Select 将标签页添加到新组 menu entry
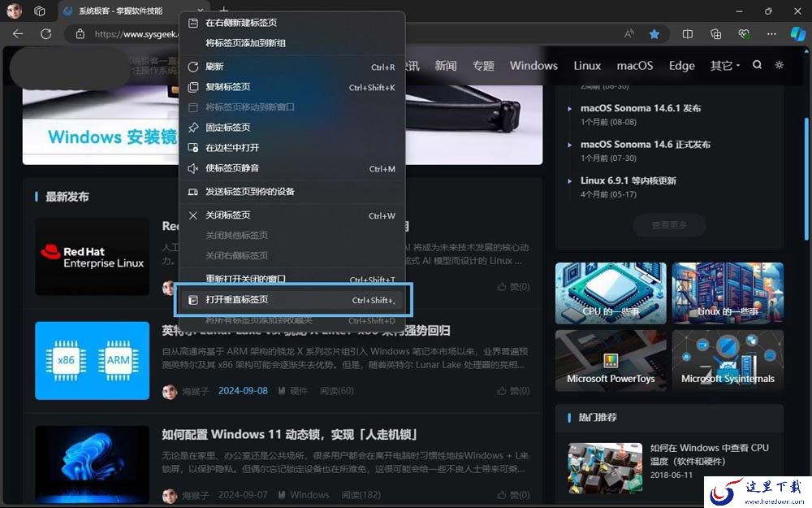 tap(292, 43)
